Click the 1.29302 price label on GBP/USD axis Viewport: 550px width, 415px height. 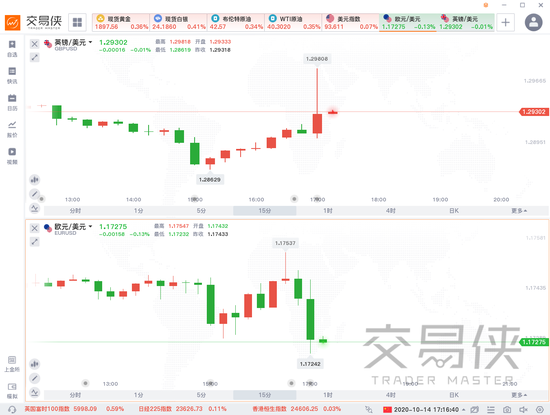coord(534,112)
